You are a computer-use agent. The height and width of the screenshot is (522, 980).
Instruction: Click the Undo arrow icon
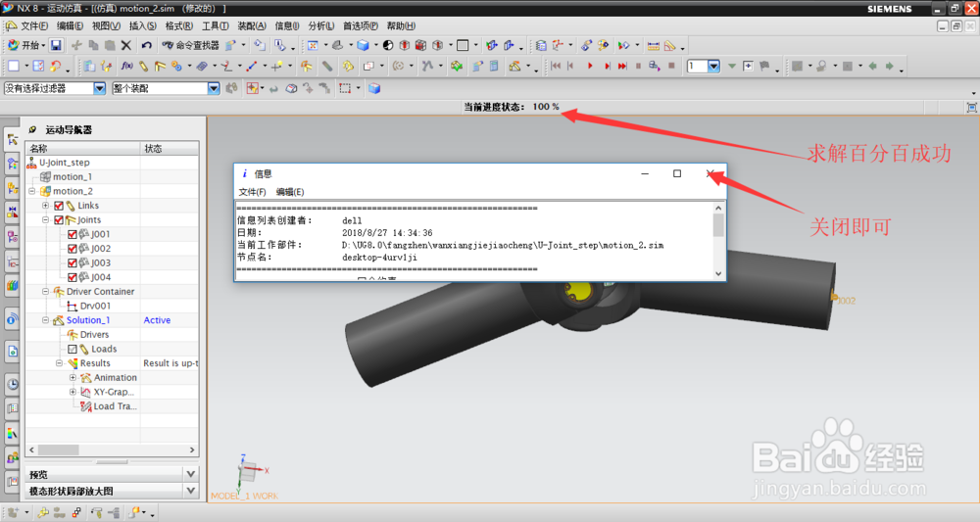pyautogui.click(x=146, y=46)
